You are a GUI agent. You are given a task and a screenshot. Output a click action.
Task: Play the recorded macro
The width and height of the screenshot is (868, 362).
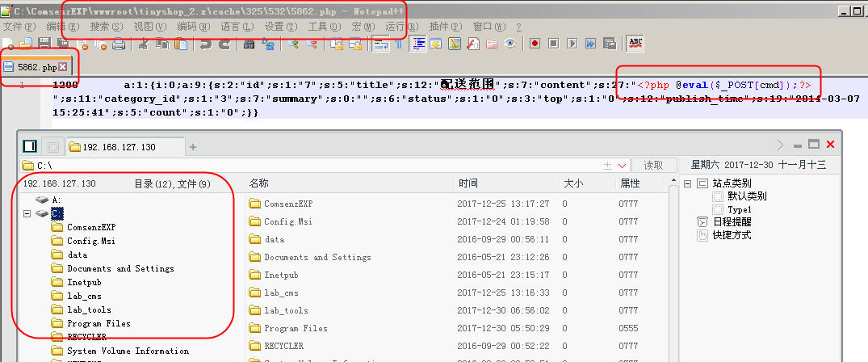[572, 44]
